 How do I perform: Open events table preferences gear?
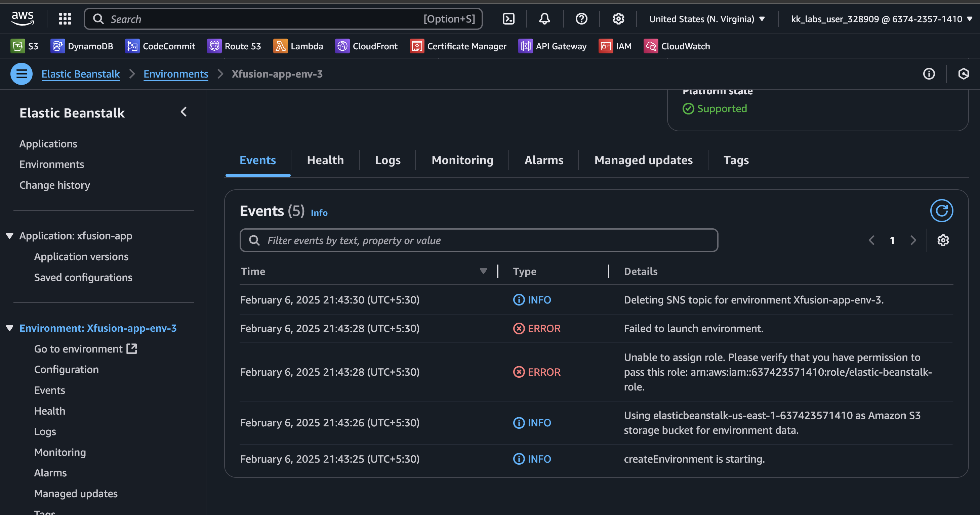(x=943, y=240)
